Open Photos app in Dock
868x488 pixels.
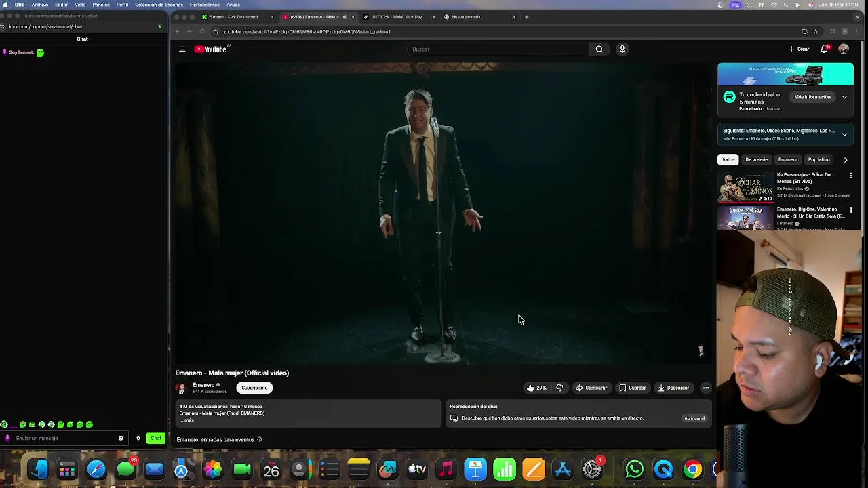pos(213,469)
